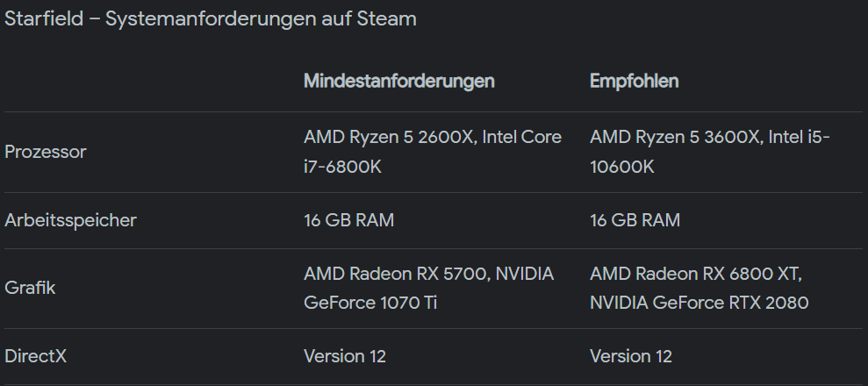Screen dimensions: 868x386
Task: Click the word Steam in the title
Action: click(x=386, y=18)
